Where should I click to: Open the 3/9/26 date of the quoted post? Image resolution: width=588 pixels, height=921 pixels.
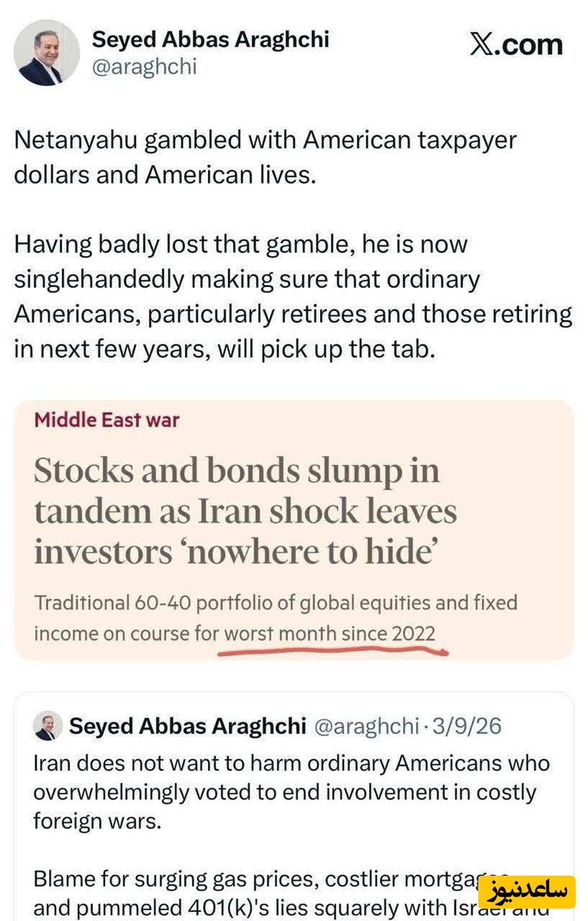(467, 726)
